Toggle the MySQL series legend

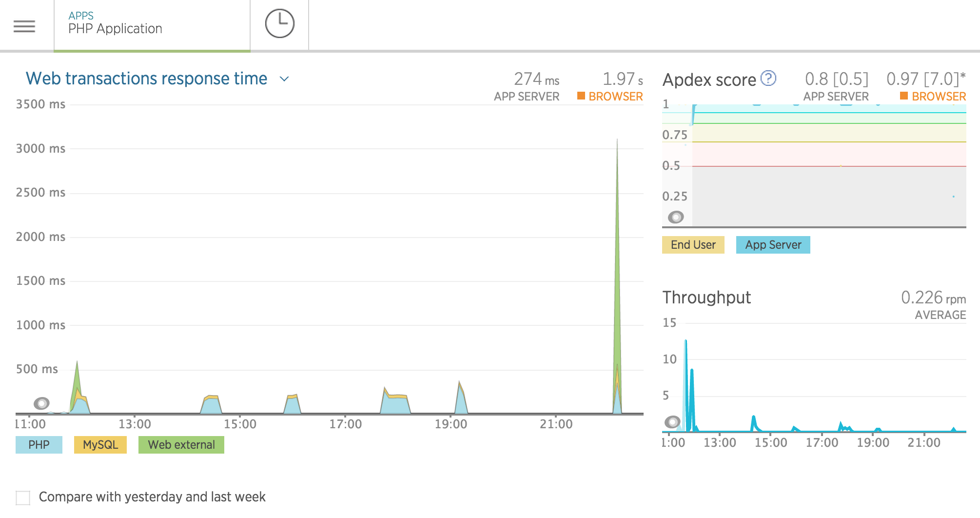100,444
